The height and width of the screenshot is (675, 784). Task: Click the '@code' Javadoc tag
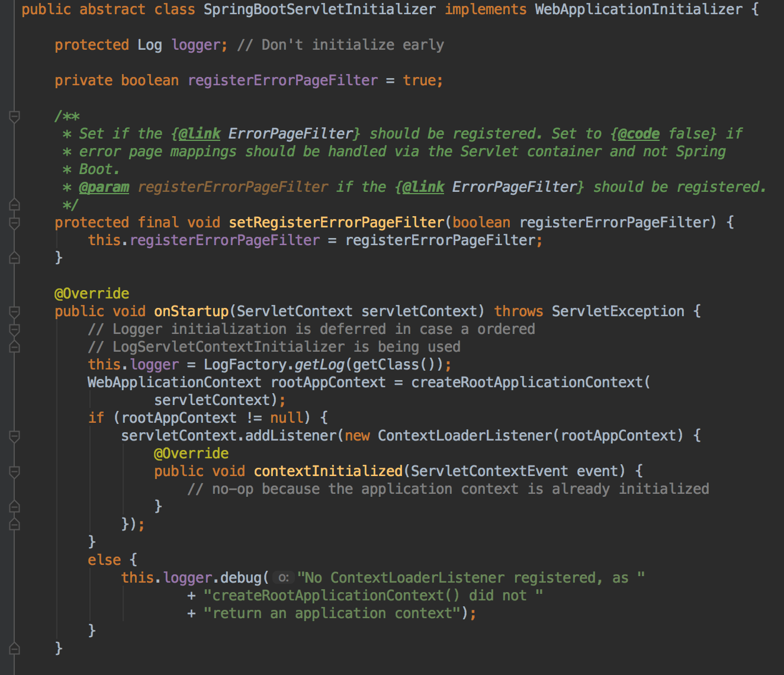(638, 134)
